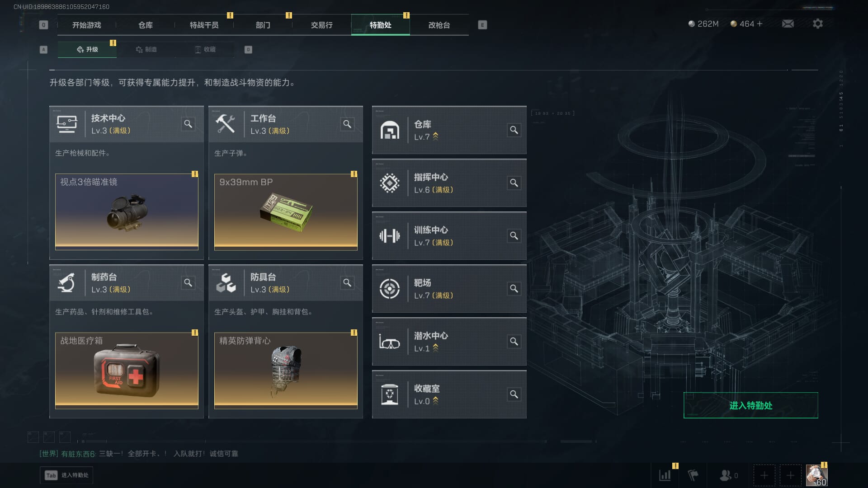868x488 pixels.
Task: Click the magnifier icon for 仓库 Lv.7
Action: pos(514,130)
